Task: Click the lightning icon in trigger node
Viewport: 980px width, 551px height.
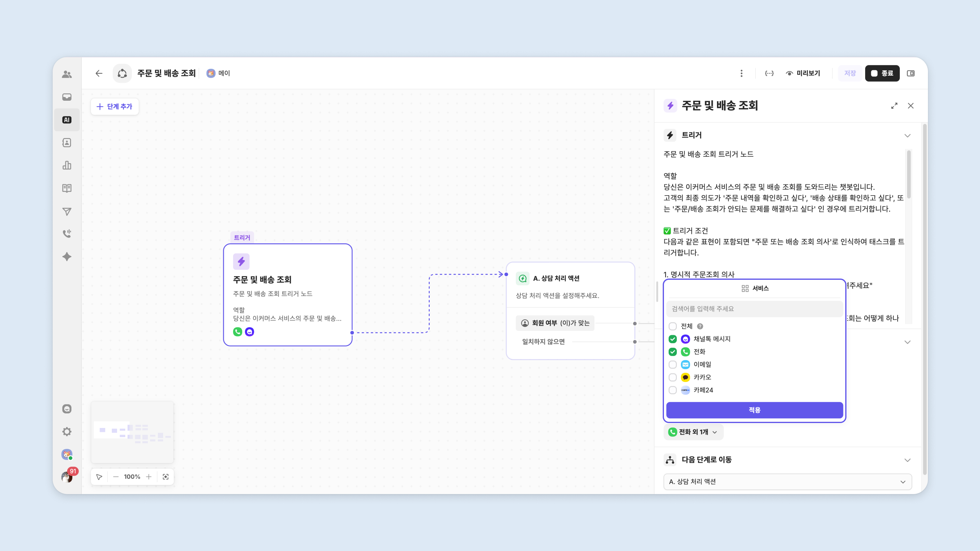Action: (x=241, y=261)
